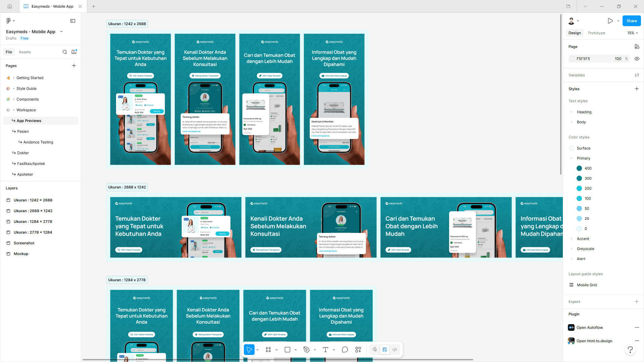This screenshot has width=644, height=362.
Task: Click the Present play button
Action: (x=610, y=21)
